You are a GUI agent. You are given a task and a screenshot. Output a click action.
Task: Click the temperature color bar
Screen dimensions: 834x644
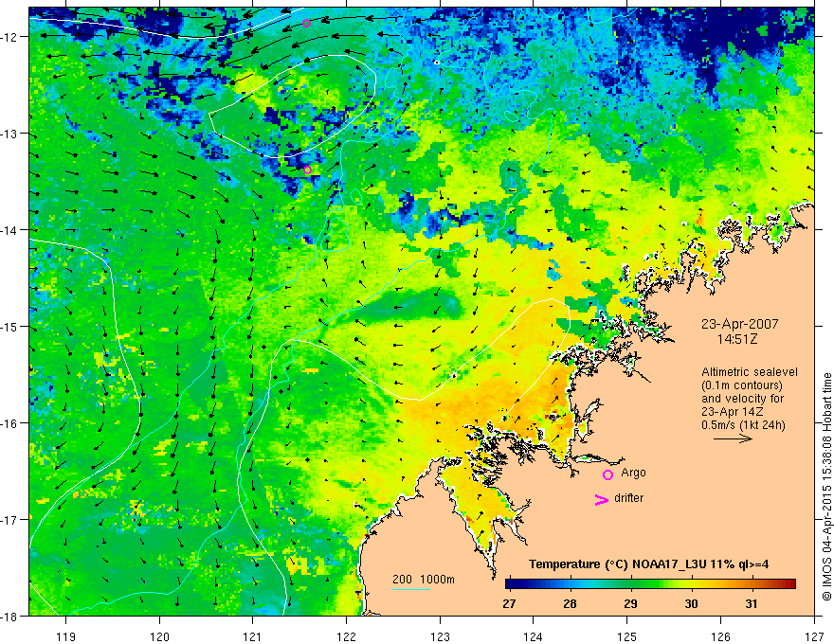tap(650, 584)
